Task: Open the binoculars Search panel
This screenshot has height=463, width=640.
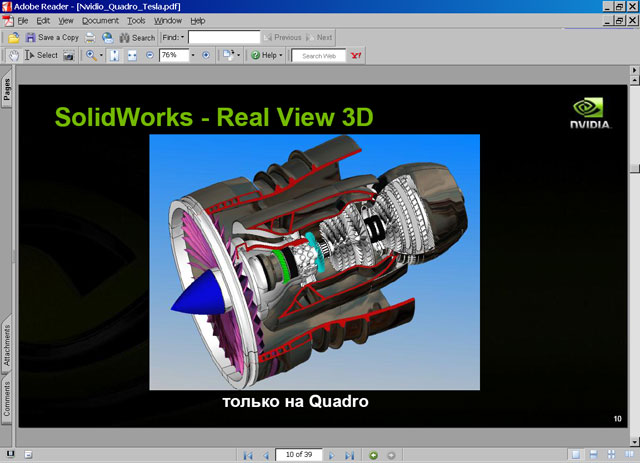Action: coord(137,38)
